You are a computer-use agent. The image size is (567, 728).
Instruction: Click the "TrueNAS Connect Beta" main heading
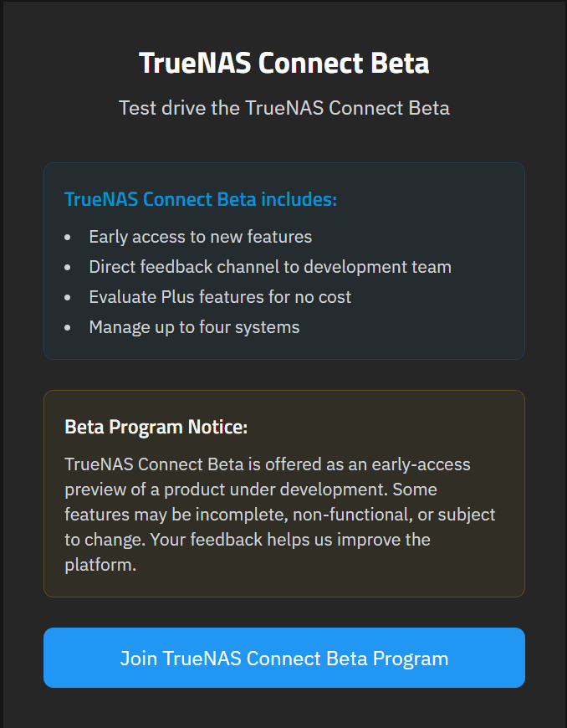284,64
